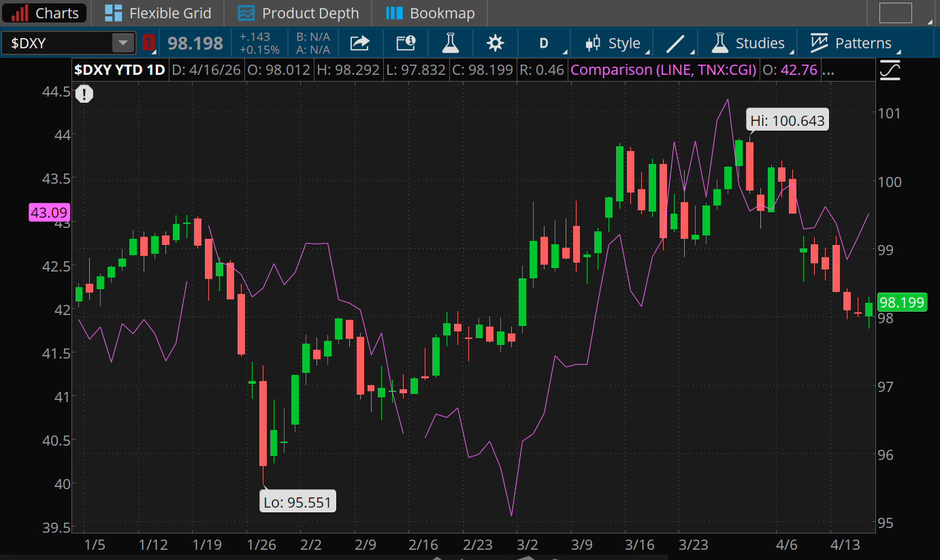940x560 pixels.
Task: Open the flask icon next to share
Action: pyautogui.click(x=450, y=44)
